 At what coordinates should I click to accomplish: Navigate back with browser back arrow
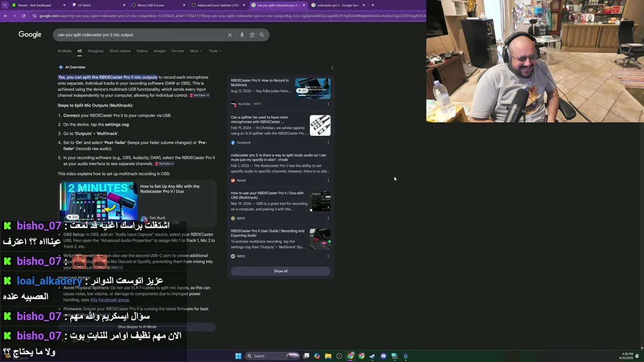[x=5, y=16]
